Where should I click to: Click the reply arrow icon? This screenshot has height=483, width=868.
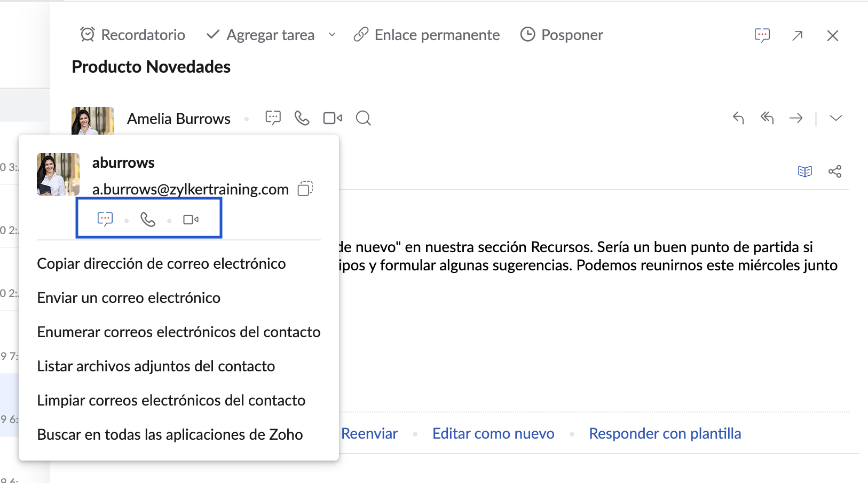tap(738, 118)
